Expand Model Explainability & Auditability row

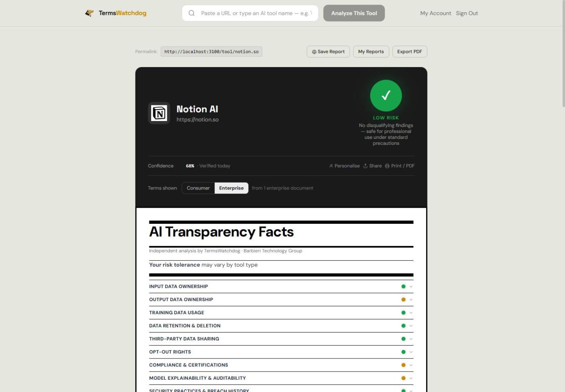[x=281, y=378]
